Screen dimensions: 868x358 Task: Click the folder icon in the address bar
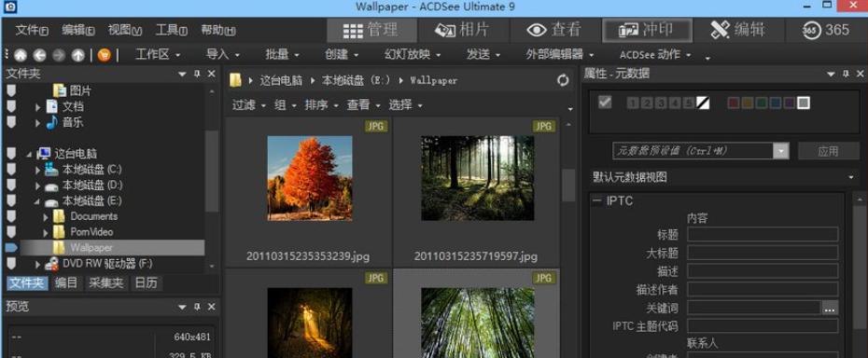(235, 81)
